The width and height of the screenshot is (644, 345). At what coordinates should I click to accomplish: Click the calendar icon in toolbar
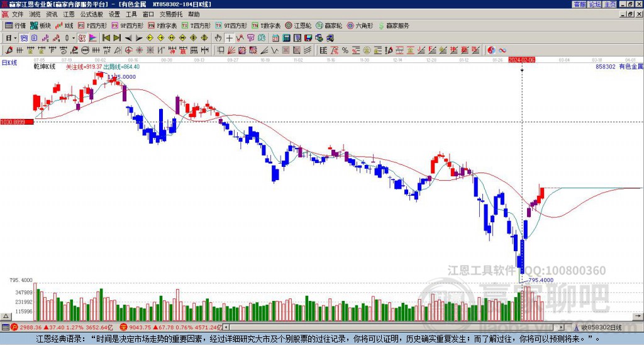click(275, 38)
